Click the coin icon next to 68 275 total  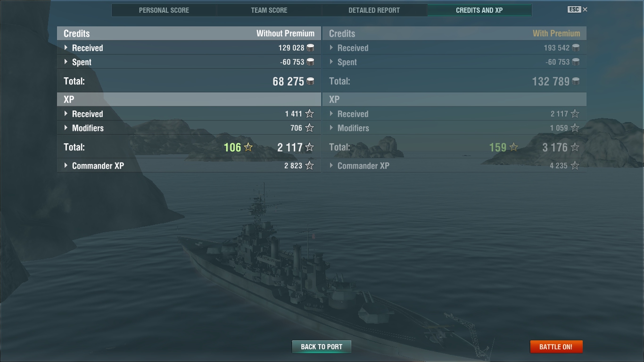[310, 81]
